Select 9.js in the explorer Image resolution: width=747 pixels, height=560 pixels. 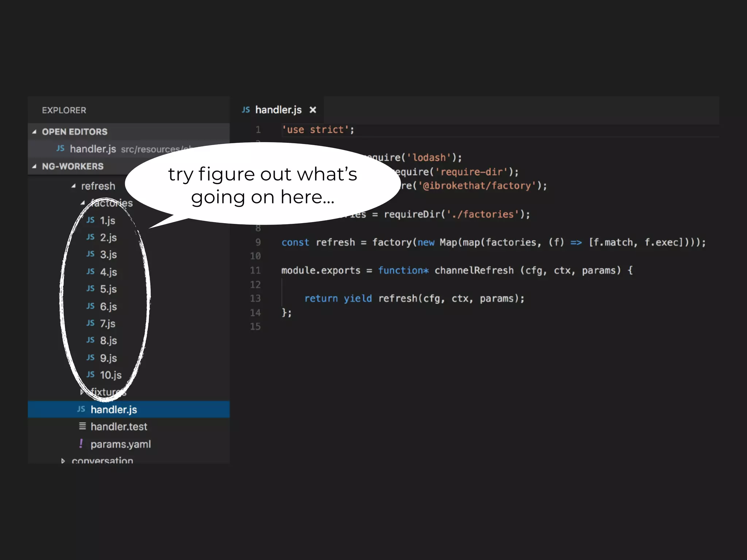[x=108, y=358]
